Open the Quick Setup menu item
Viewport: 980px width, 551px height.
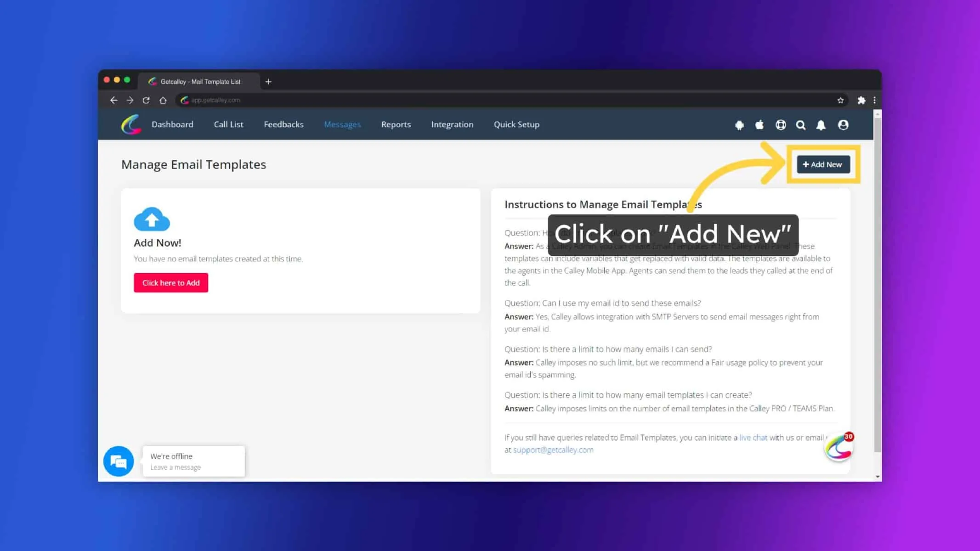tap(516, 124)
